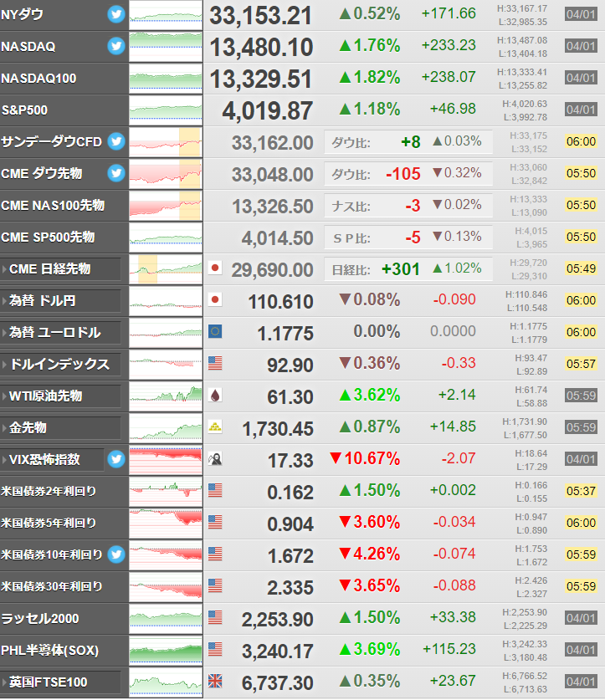
Task: Expand the WTI原油先物 entry
Action: (61, 396)
